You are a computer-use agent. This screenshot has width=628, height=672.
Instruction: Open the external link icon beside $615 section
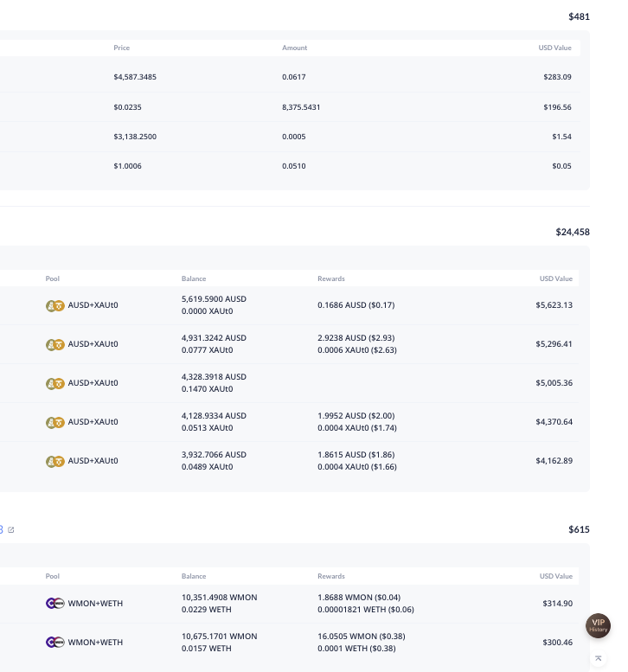tap(11, 529)
